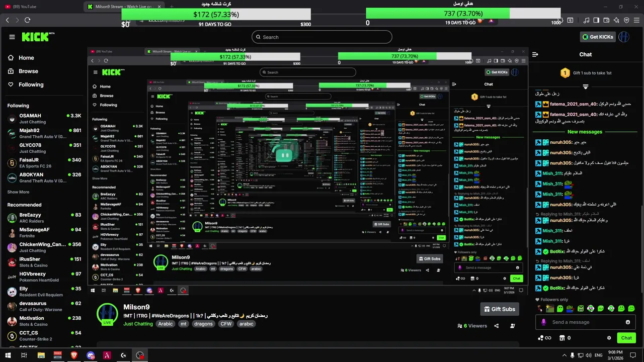Click the KICK logo
The height and width of the screenshot is (362, 644).
pos(38,37)
